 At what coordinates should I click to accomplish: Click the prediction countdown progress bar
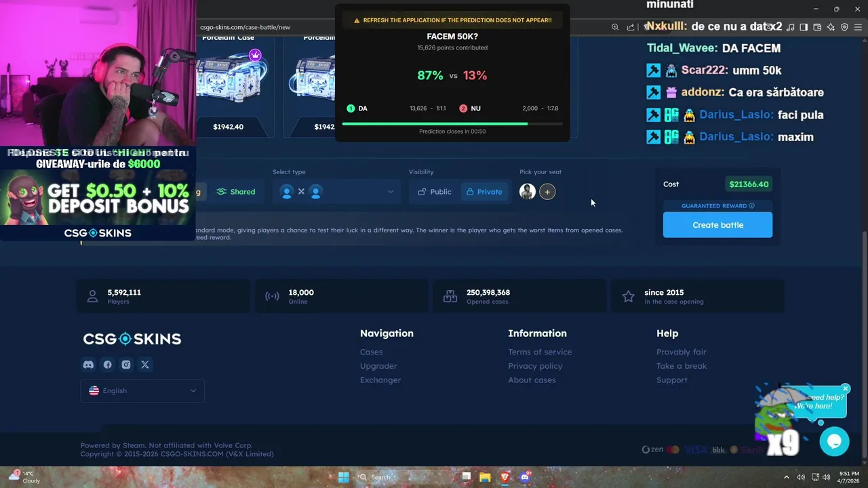(x=452, y=124)
